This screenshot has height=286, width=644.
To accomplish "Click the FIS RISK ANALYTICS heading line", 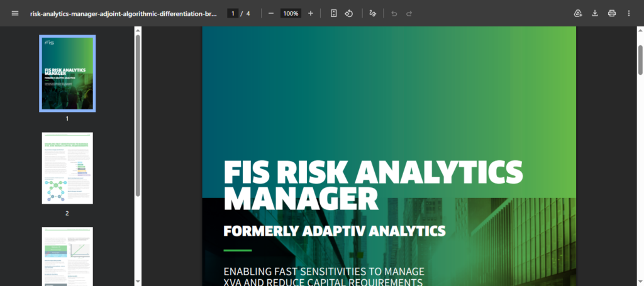I will 374,172.
